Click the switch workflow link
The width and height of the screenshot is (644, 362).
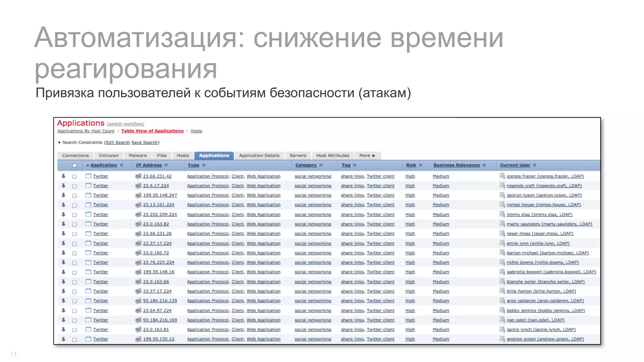coord(125,124)
